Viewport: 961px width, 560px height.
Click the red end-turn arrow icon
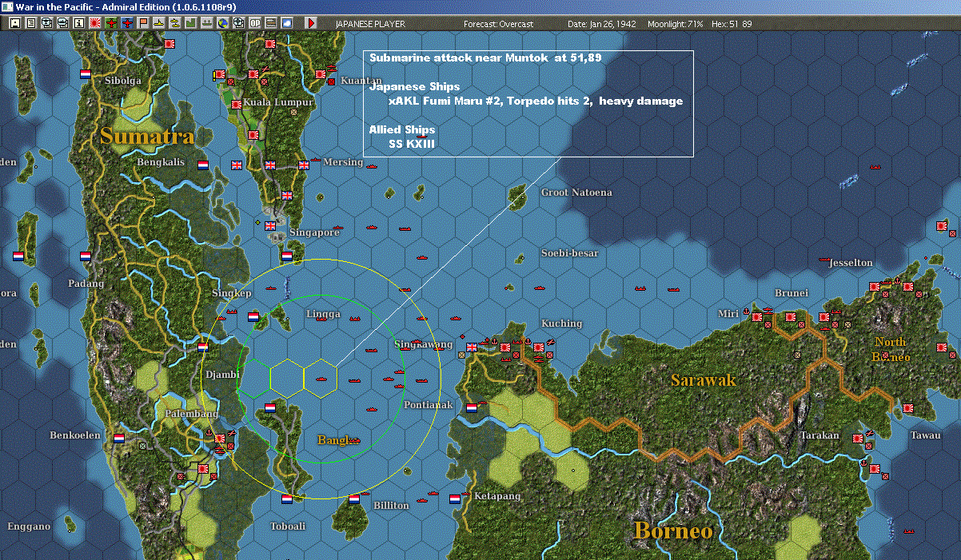click(311, 23)
